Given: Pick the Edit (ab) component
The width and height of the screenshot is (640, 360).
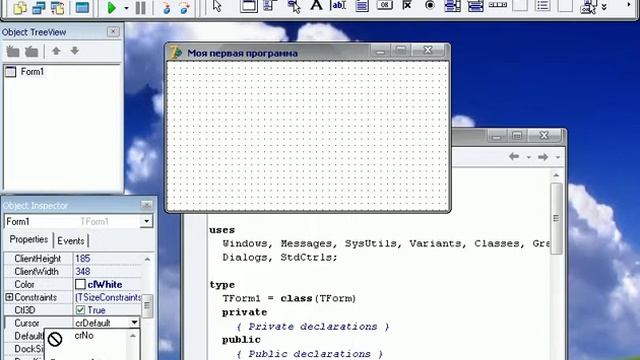Looking at the screenshot, I should click(339, 6).
